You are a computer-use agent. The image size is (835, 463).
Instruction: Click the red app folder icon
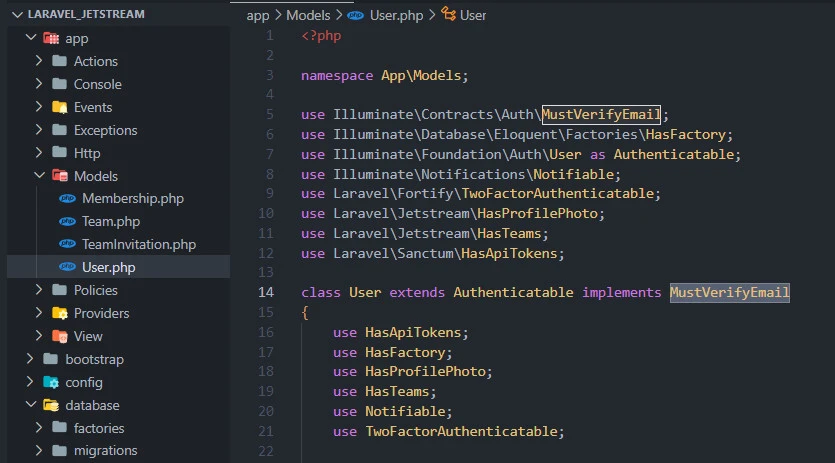click(x=50, y=39)
